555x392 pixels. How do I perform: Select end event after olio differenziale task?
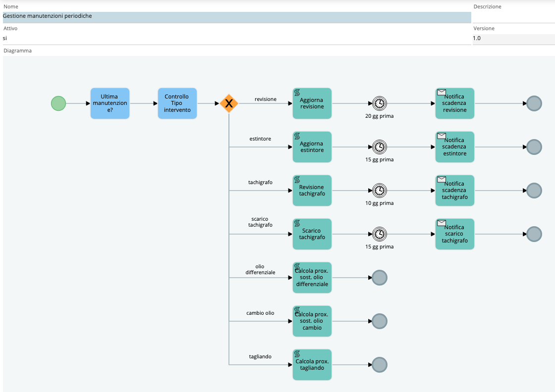point(380,278)
